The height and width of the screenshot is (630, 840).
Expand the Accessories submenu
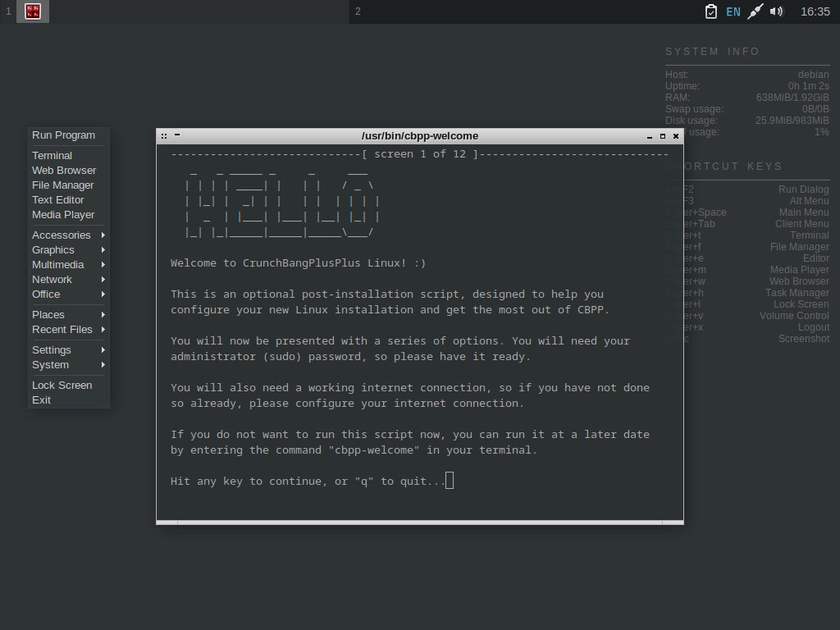[62, 235]
